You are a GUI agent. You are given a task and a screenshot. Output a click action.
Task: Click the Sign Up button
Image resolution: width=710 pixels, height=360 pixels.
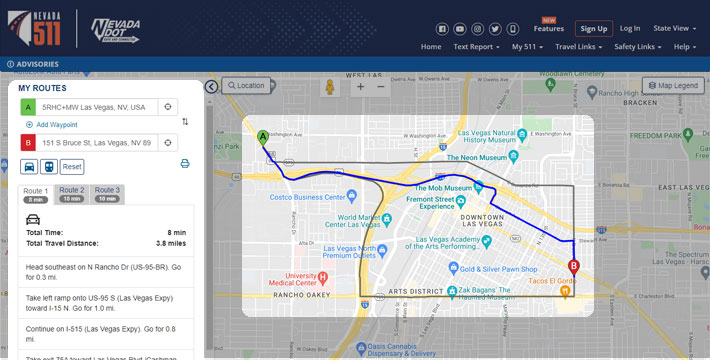click(594, 29)
